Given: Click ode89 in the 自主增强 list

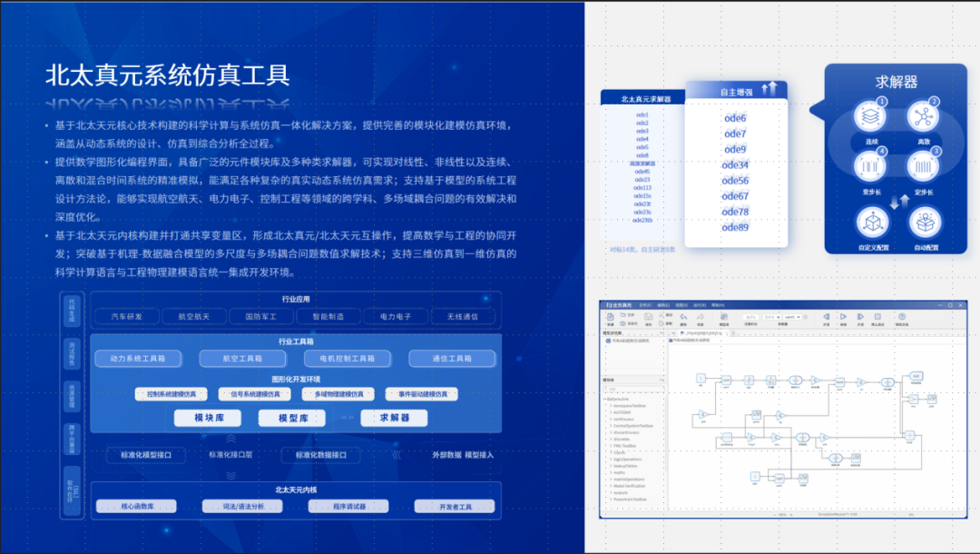Looking at the screenshot, I should (735, 228).
